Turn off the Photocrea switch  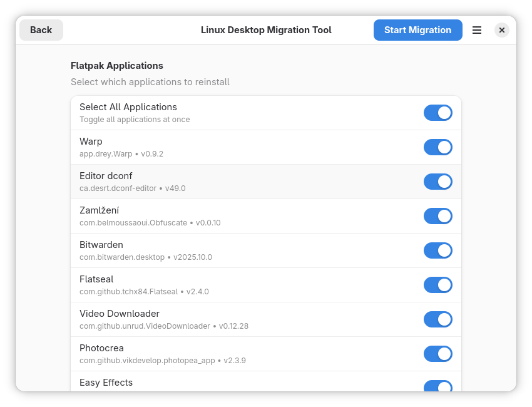[x=437, y=354]
